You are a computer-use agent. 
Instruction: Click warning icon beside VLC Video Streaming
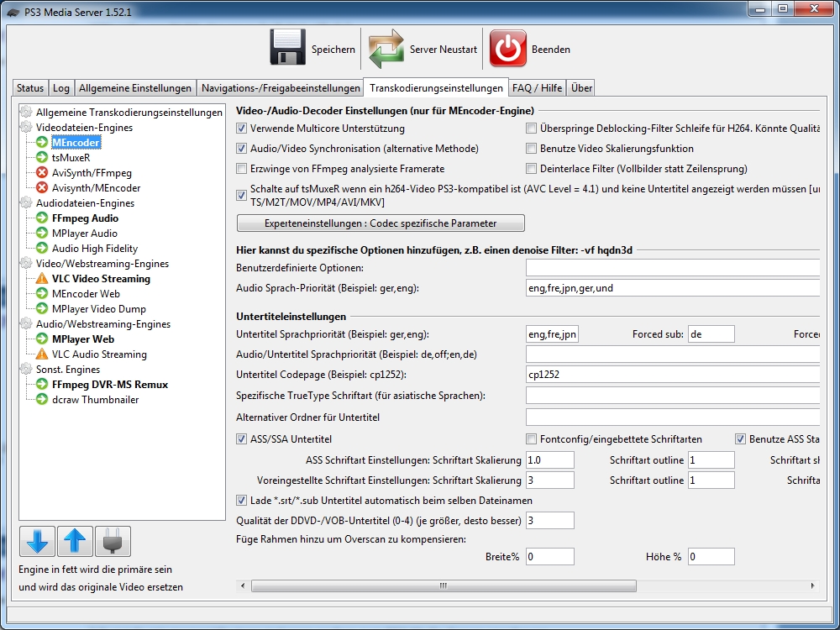(42, 279)
